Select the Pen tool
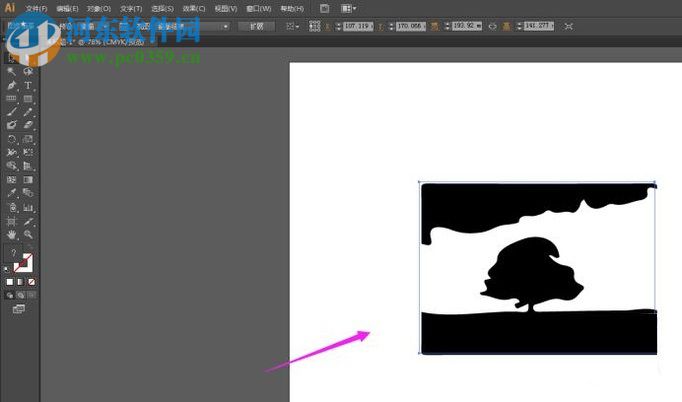This screenshot has width=682, height=402. tap(11, 86)
